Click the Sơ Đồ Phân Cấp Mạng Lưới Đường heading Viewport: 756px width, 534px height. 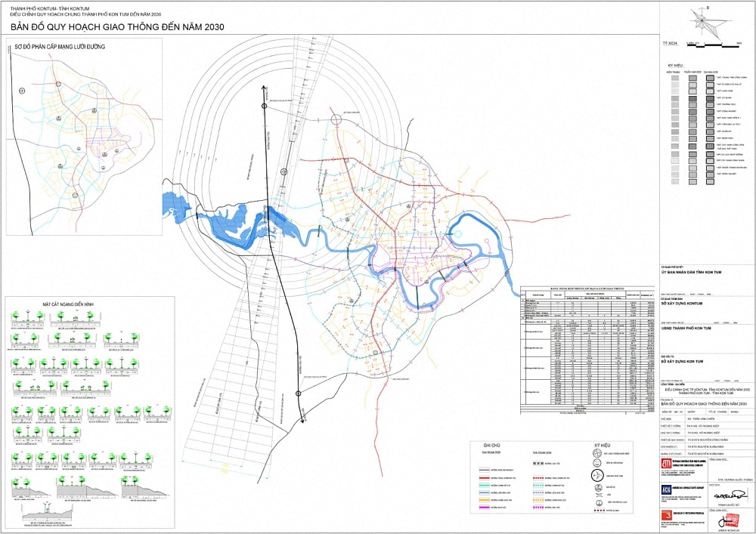(x=60, y=47)
